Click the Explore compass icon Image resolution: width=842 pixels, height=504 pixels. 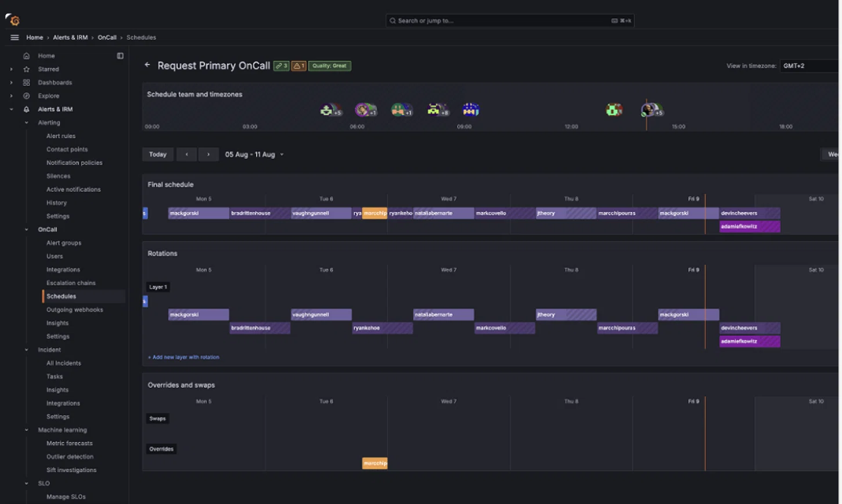[x=26, y=96]
